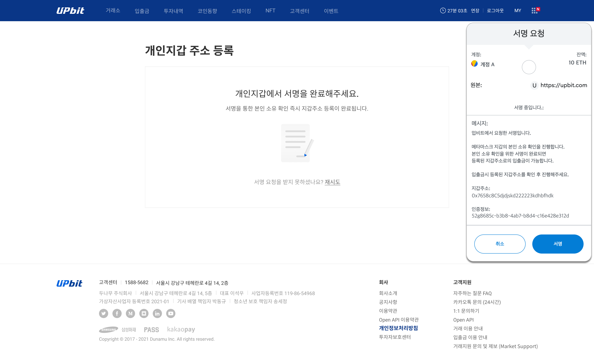Open the NFT menu
Screen dimensions: 594x364
point(270,11)
